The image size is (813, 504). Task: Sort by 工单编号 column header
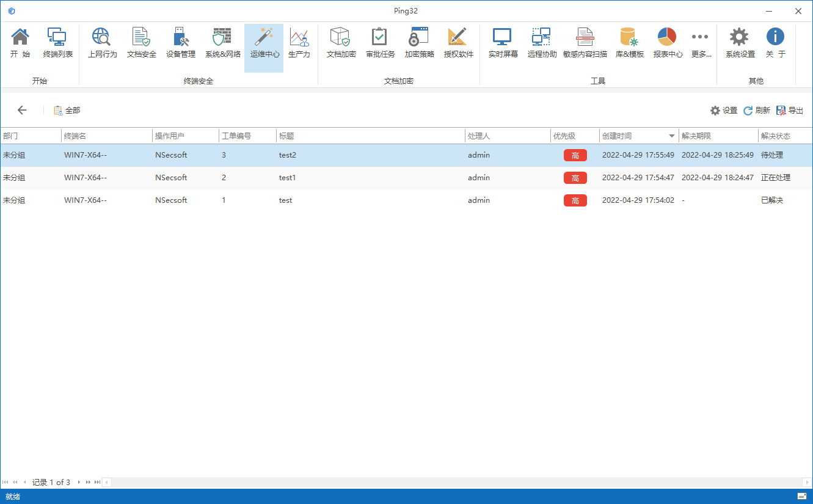click(247, 136)
